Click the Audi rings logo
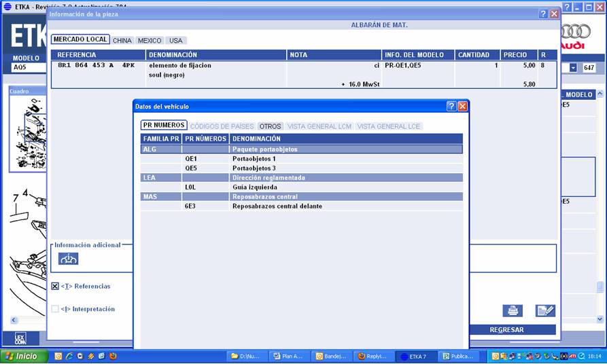 575,32
